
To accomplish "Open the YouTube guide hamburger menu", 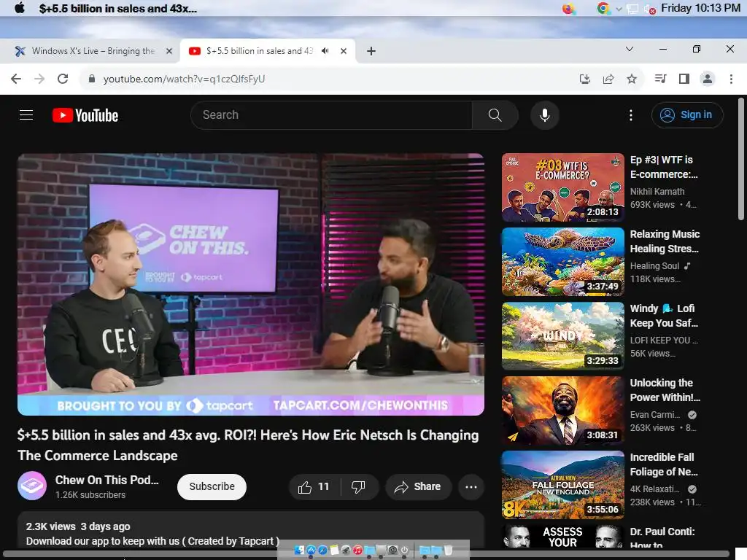I will pos(26,114).
